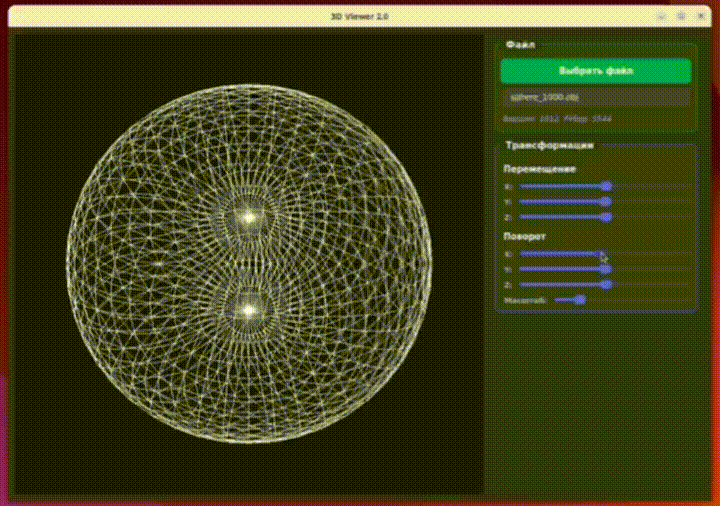Click the lower bright pole of the sphere
720x506 pixels.
coord(248,311)
